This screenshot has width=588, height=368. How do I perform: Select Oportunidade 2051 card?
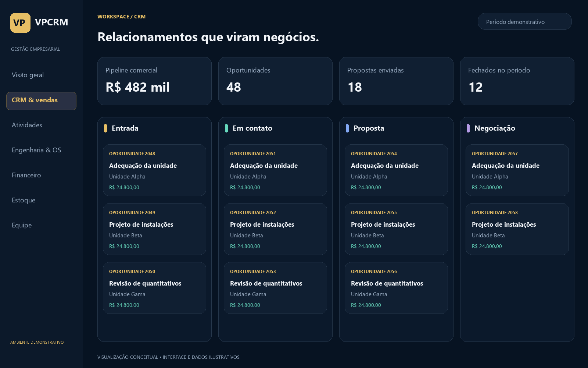[275, 170]
